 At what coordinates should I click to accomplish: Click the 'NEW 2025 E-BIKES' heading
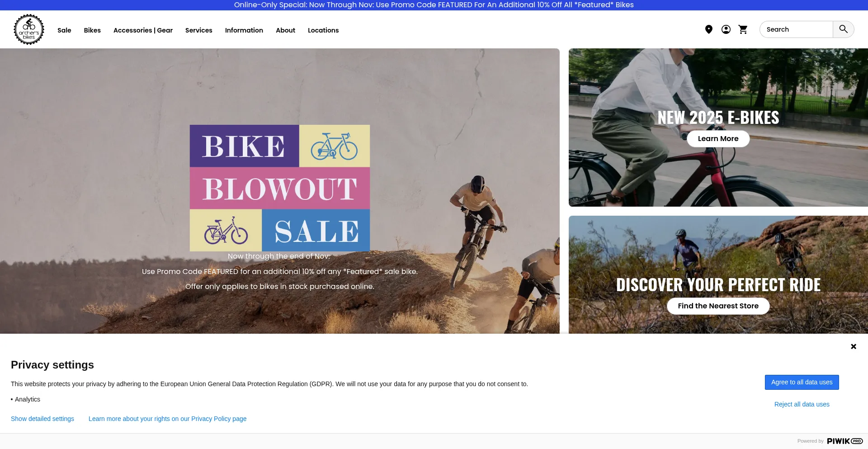click(x=718, y=118)
